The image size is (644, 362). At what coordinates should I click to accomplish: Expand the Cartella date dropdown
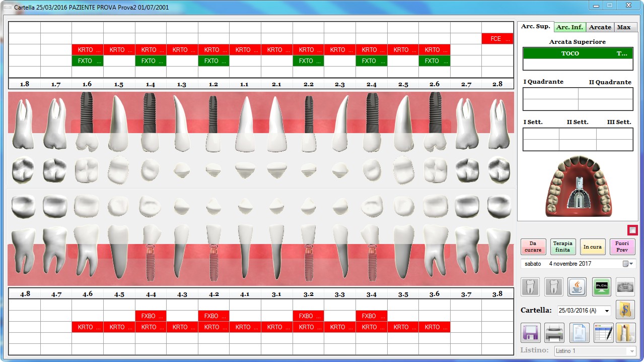coord(606,311)
